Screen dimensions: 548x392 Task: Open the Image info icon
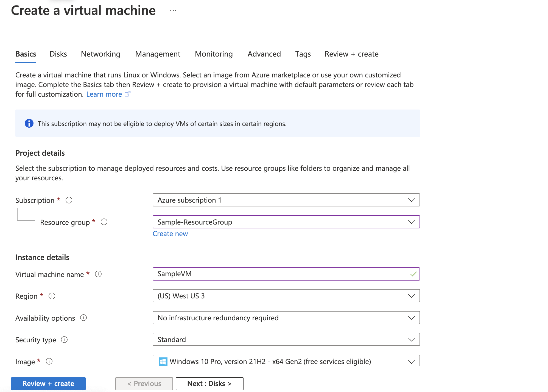point(49,362)
